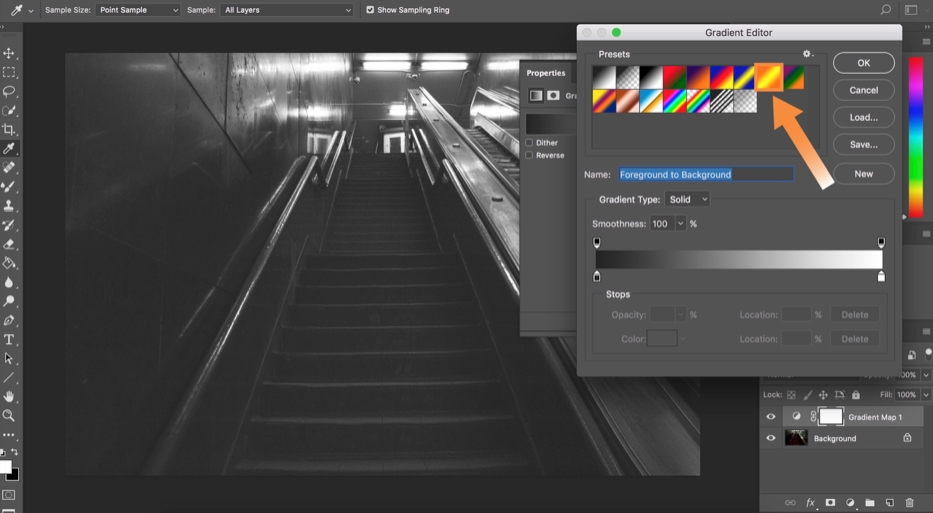Click Cancel in the Gradient Editor
The image size is (933, 513).
[x=863, y=90]
